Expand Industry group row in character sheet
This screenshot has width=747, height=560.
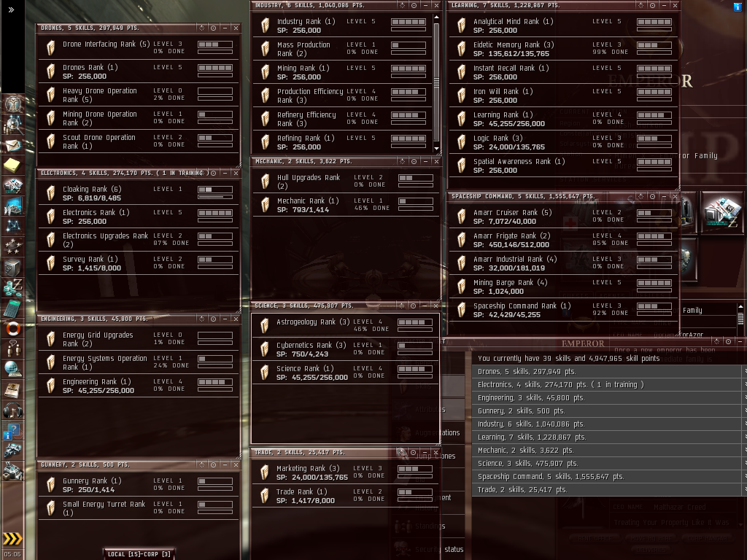[609, 424]
